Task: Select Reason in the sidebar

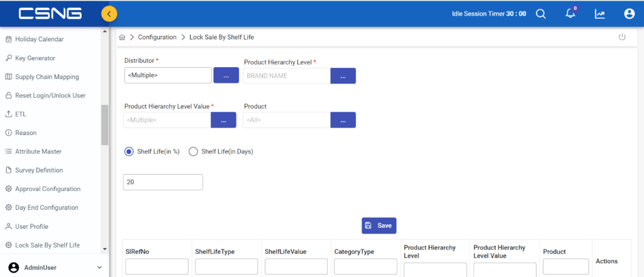Action: [x=26, y=133]
